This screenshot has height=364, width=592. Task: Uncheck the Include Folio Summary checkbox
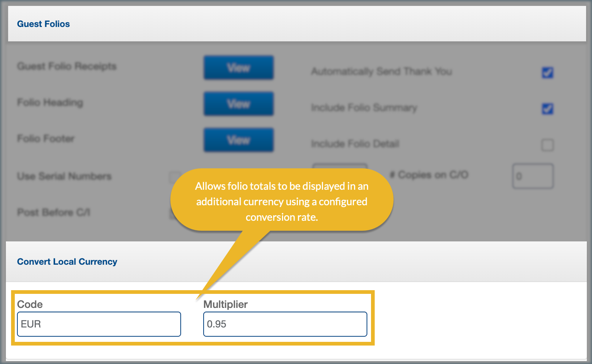tap(547, 109)
